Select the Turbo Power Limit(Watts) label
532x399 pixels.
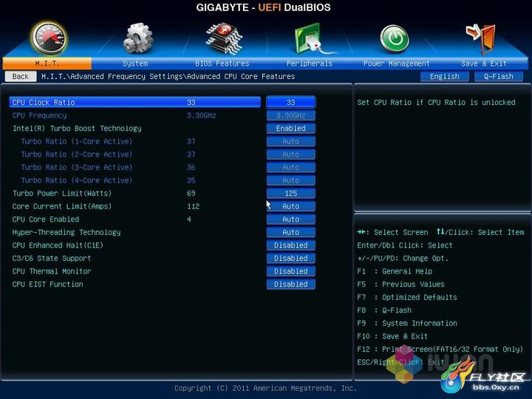click(x=62, y=193)
